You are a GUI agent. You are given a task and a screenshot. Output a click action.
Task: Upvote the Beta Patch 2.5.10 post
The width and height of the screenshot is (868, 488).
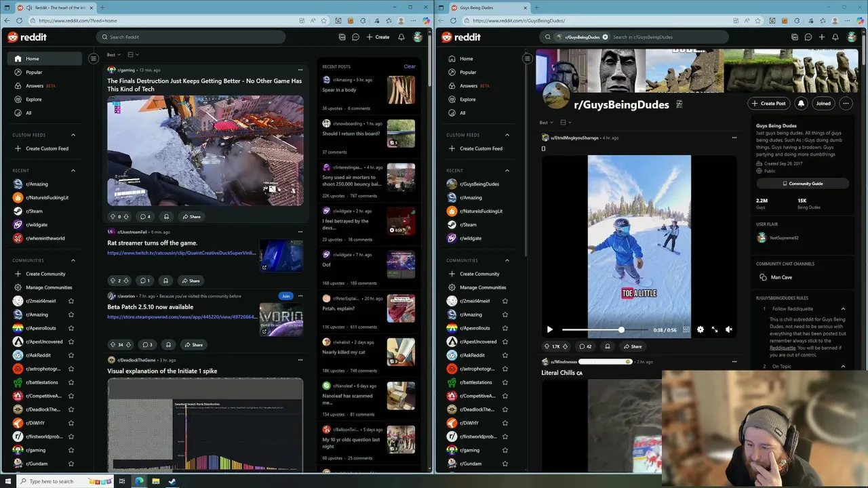(x=113, y=345)
